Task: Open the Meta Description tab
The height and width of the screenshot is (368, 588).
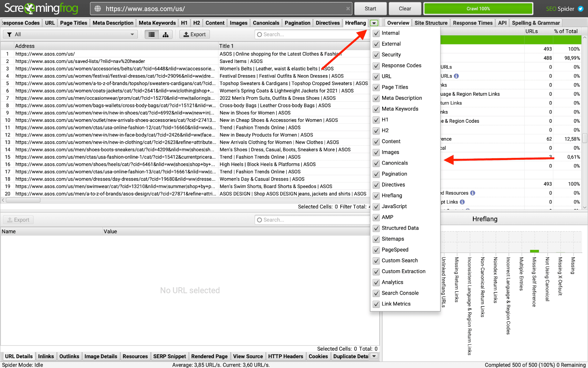Action: pyautogui.click(x=113, y=23)
